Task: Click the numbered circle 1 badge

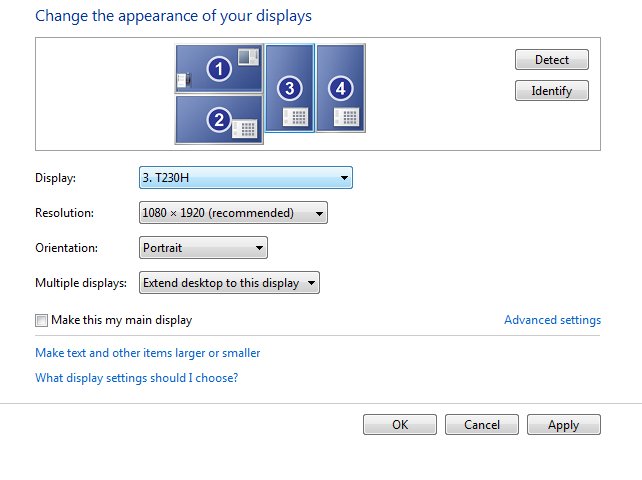Action: tap(219, 68)
